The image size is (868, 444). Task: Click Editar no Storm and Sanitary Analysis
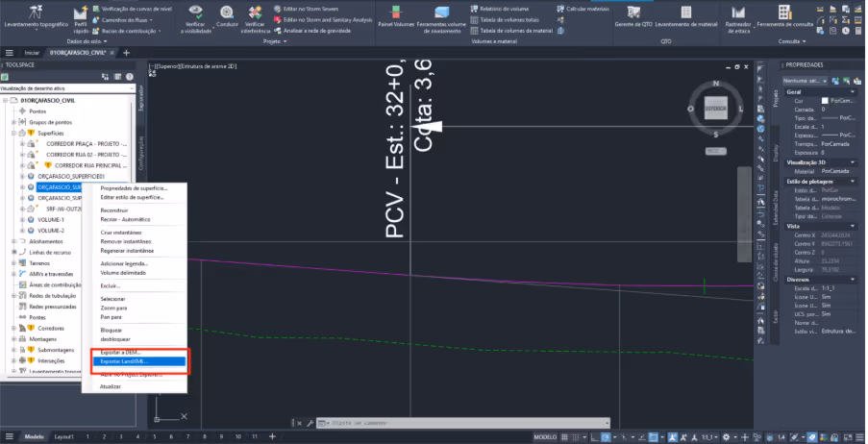(323, 20)
